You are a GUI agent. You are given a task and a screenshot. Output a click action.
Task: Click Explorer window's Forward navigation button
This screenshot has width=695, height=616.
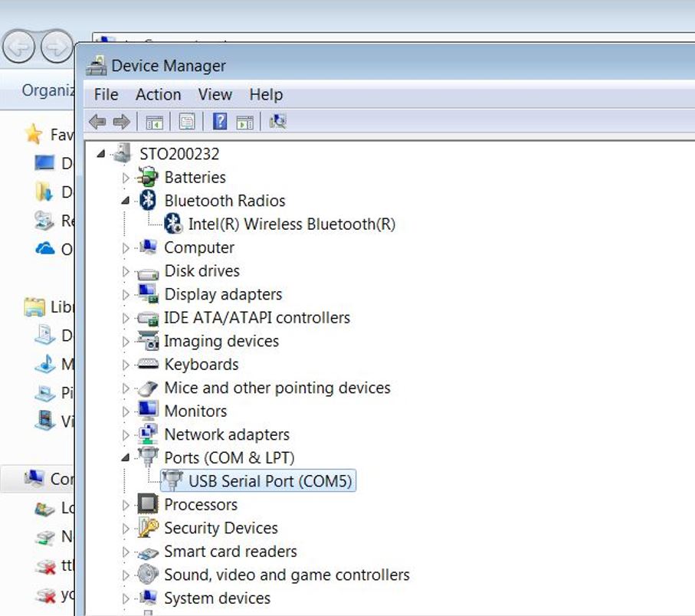pos(56,47)
